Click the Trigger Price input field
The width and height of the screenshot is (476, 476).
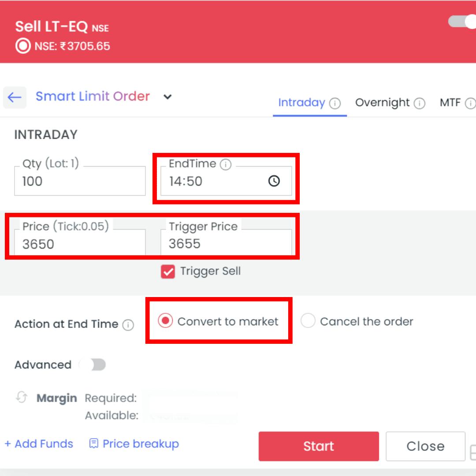[226, 243]
